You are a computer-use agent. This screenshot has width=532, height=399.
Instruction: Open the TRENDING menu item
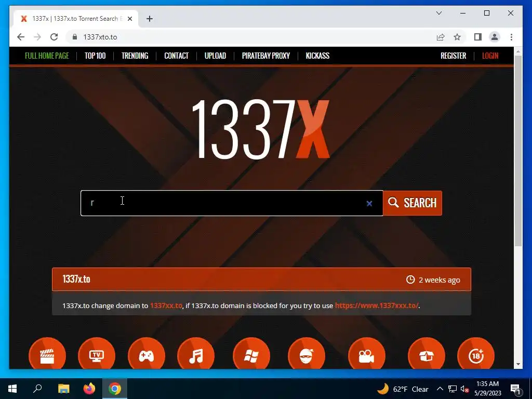point(135,56)
